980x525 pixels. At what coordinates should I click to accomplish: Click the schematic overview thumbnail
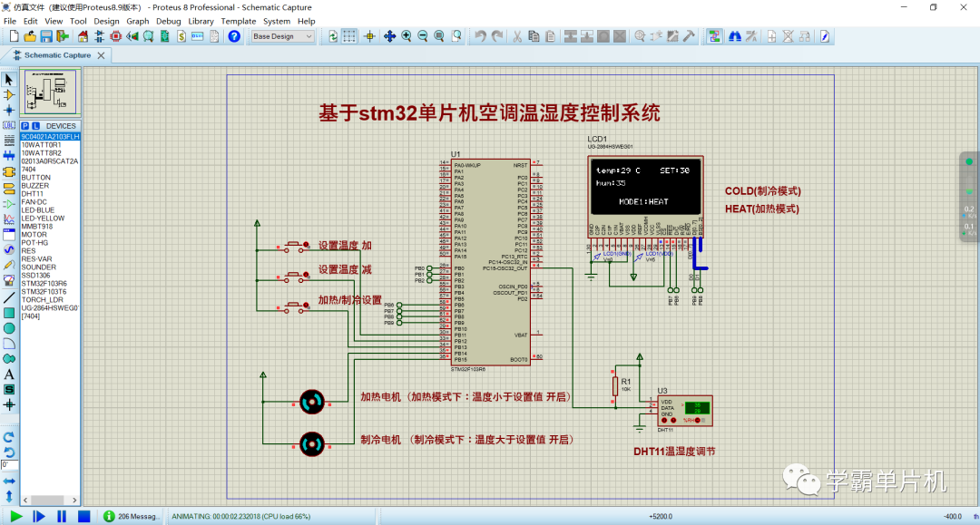pyautogui.click(x=50, y=92)
